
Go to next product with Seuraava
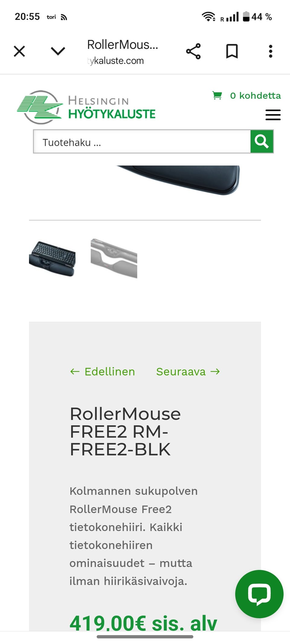pos(188,372)
